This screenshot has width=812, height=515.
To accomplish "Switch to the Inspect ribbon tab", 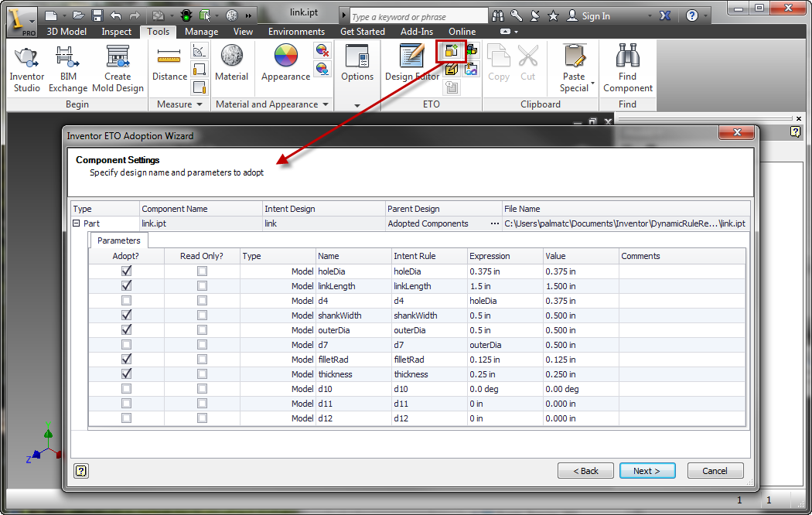I will (117, 32).
